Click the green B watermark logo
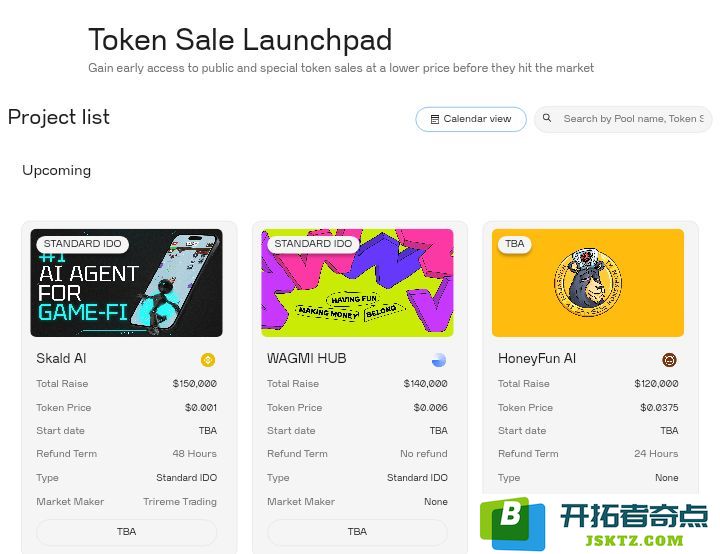This screenshot has width=720, height=554. pyautogui.click(x=512, y=524)
